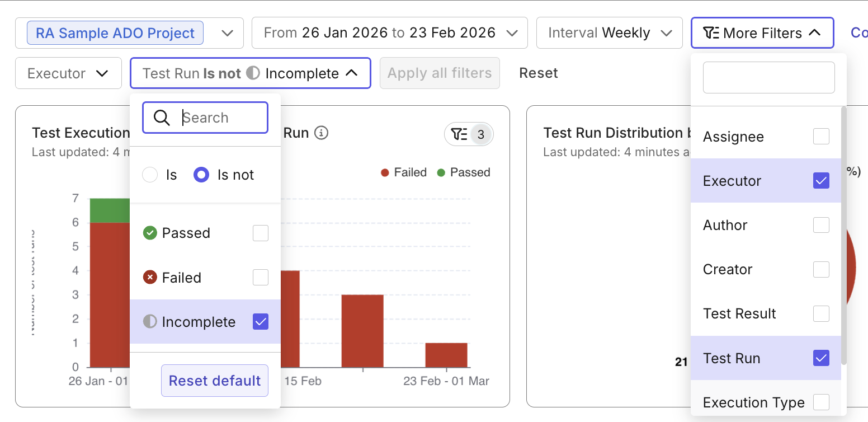Click the green Passed status icon
This screenshot has width=868, height=422.
[x=149, y=233]
